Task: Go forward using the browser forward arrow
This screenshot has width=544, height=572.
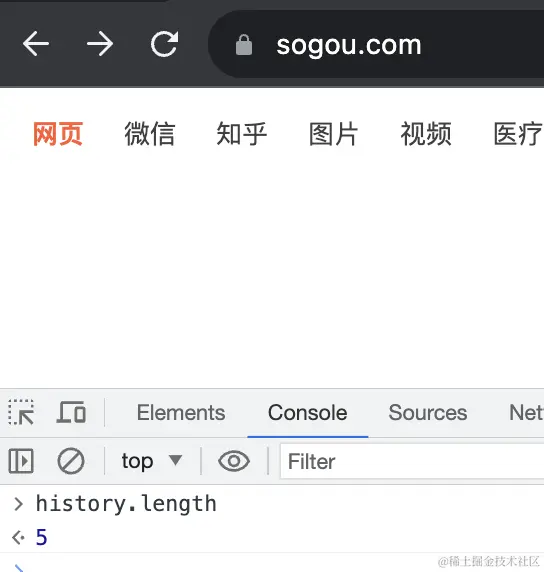Action: 100,44
